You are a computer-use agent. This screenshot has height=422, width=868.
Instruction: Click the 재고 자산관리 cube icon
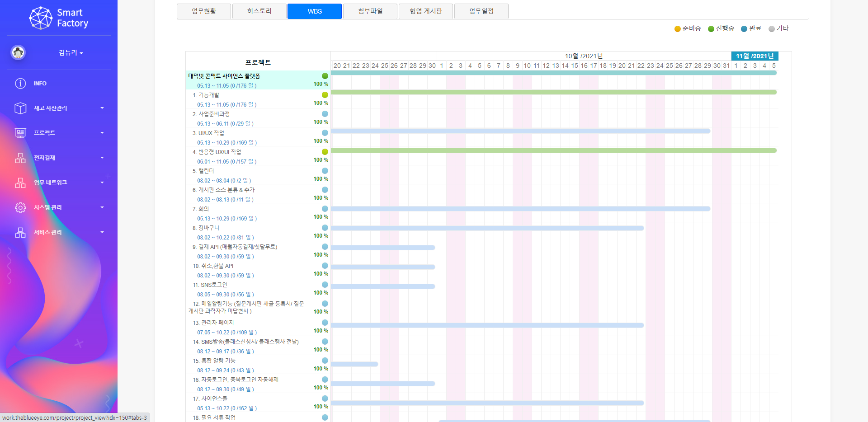coord(20,108)
